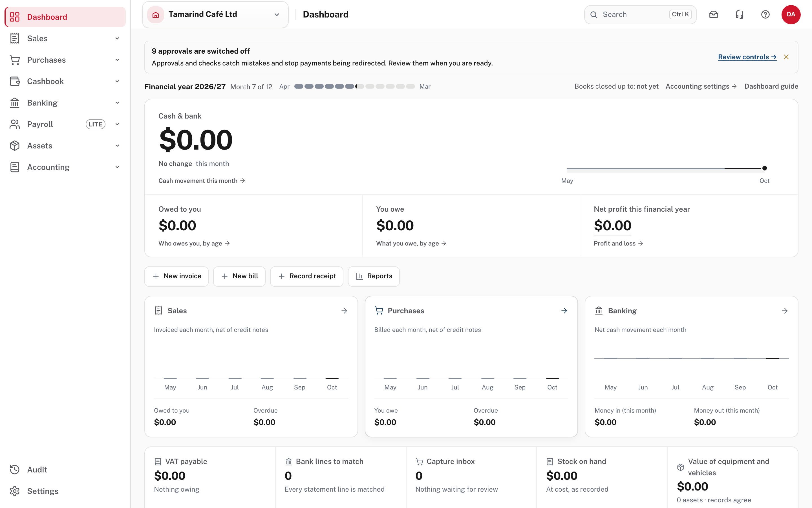Open Who owes you, by age link
The image size is (812, 508).
click(194, 243)
